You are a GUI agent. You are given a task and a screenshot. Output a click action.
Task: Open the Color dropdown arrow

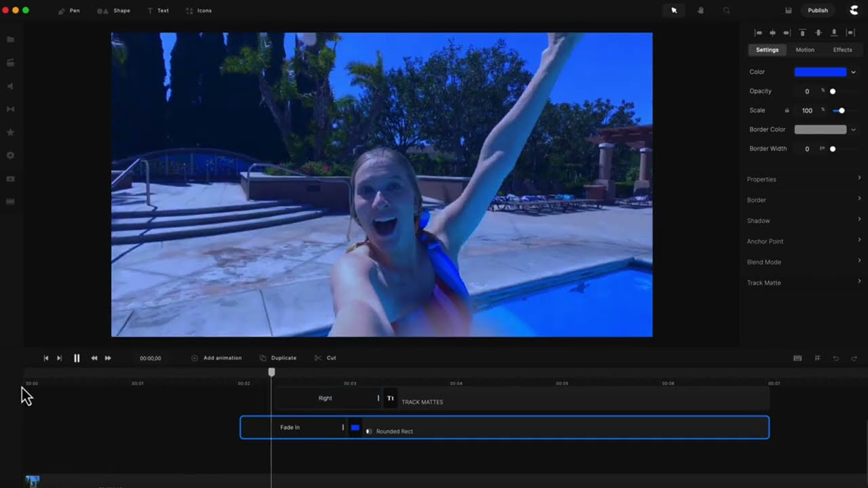click(x=853, y=72)
